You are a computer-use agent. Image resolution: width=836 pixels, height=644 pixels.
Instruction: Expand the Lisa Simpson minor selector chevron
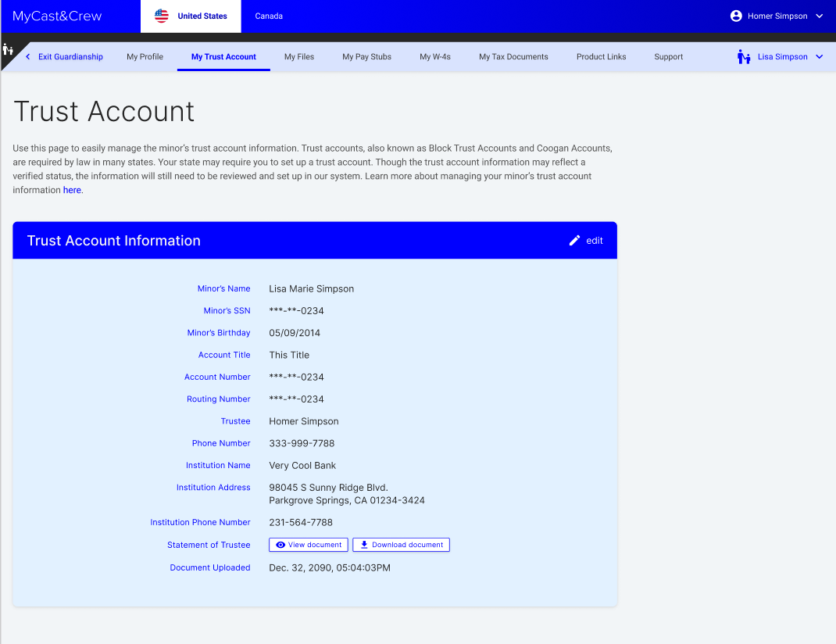coord(820,56)
